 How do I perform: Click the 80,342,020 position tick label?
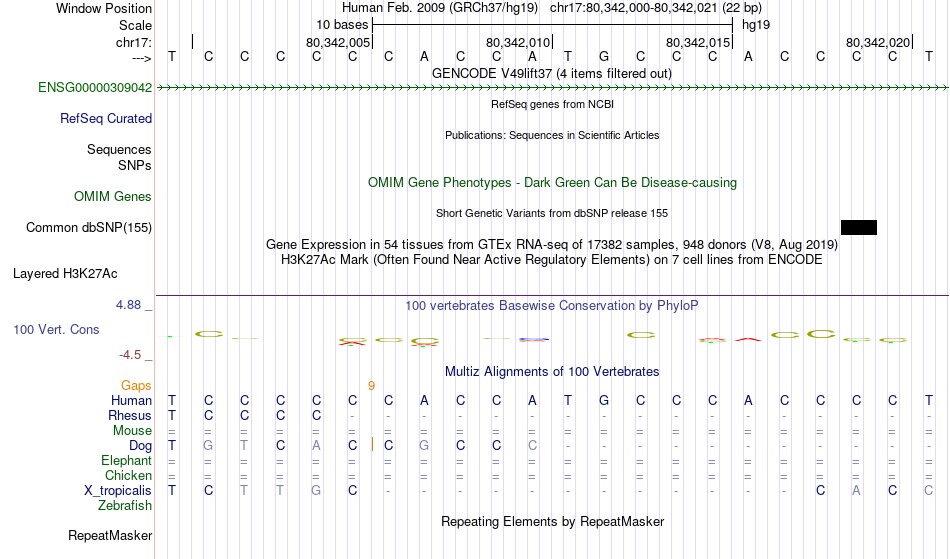[x=878, y=42]
